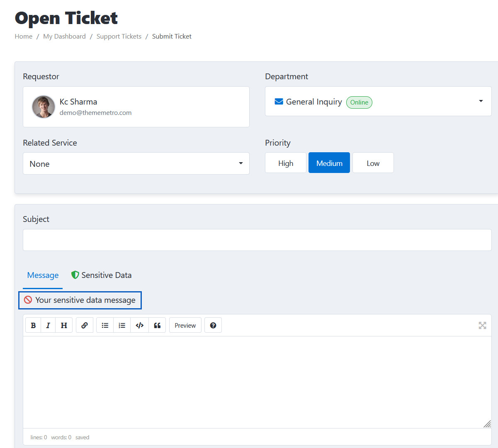This screenshot has width=498, height=448.
Task: Toggle bold formatting in editor toolbar
Action: click(33, 326)
